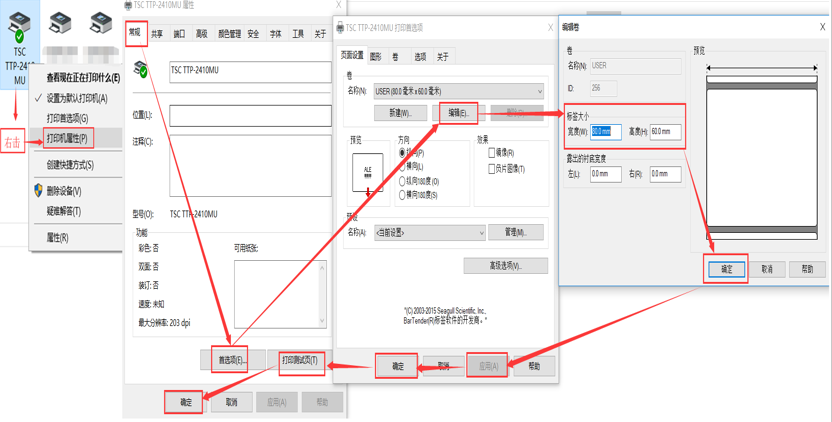Image resolution: width=832 pixels, height=422 pixels.
Task: Click the 编辑(E) button for the stock
Action: click(457, 113)
